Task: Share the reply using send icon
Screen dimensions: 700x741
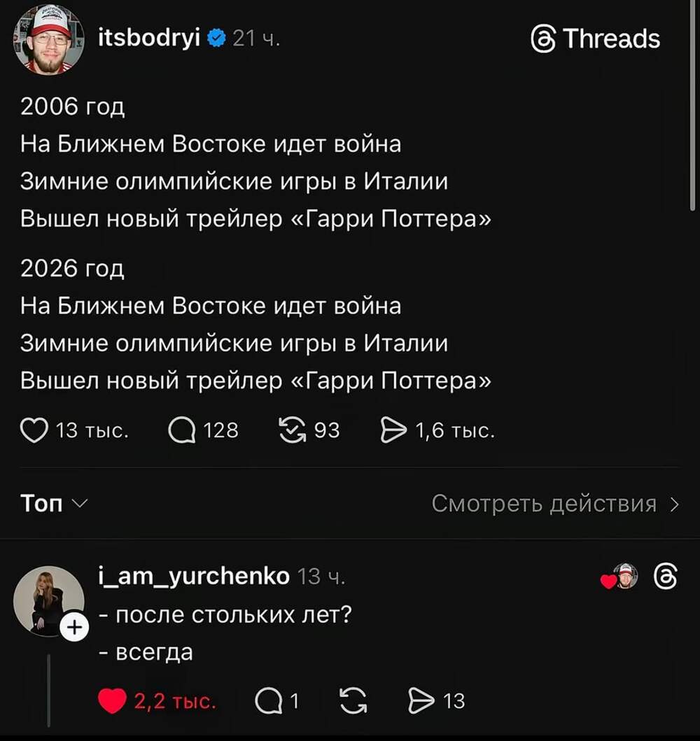Action: pos(421,700)
